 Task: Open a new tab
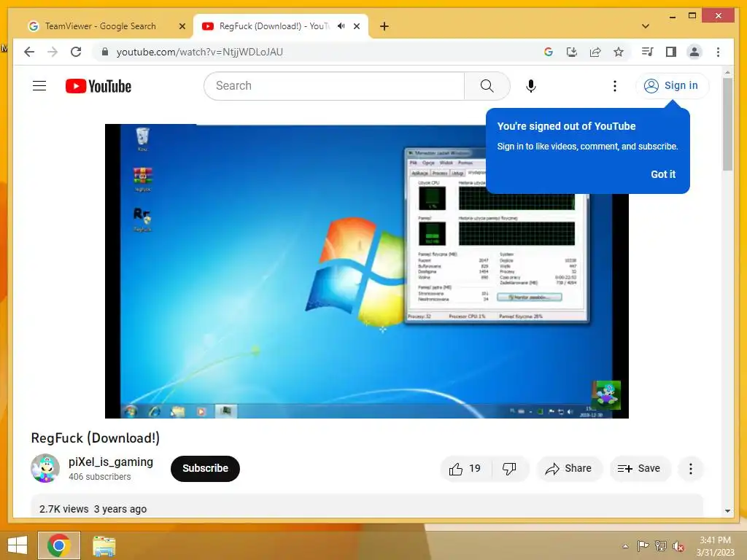(384, 26)
